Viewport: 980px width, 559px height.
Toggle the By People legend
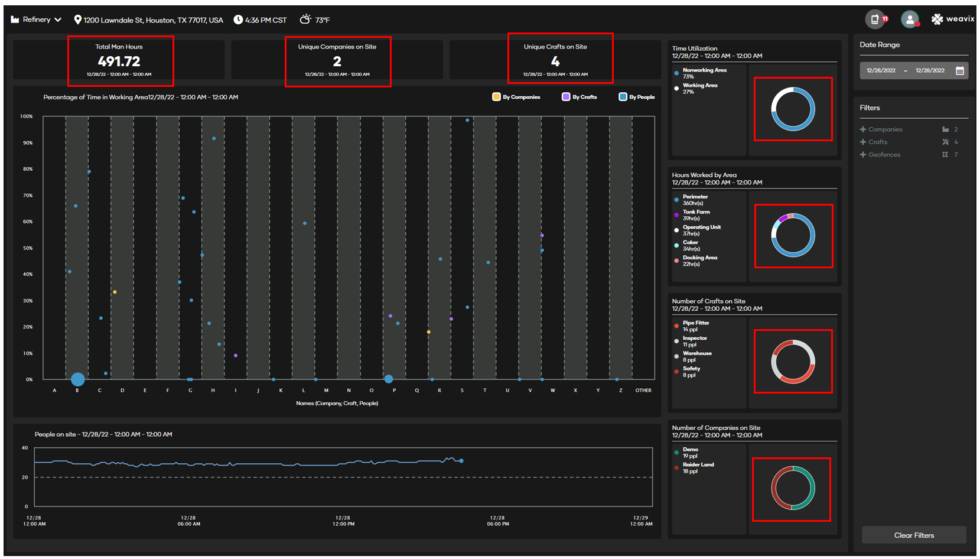pyautogui.click(x=637, y=97)
